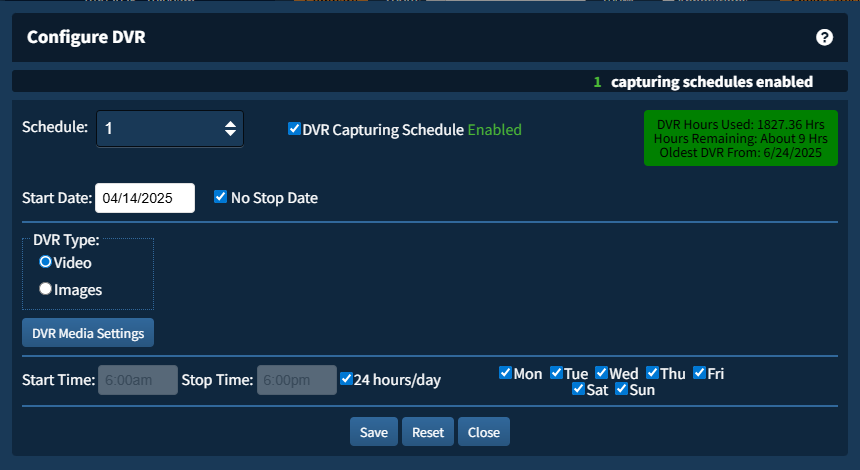This screenshot has height=470, width=860.
Task: Uncheck the Thu day checkbox
Action: pyautogui.click(x=652, y=373)
